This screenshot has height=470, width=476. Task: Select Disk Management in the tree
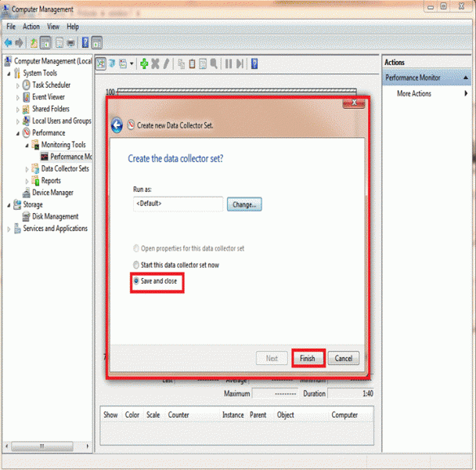50,217
